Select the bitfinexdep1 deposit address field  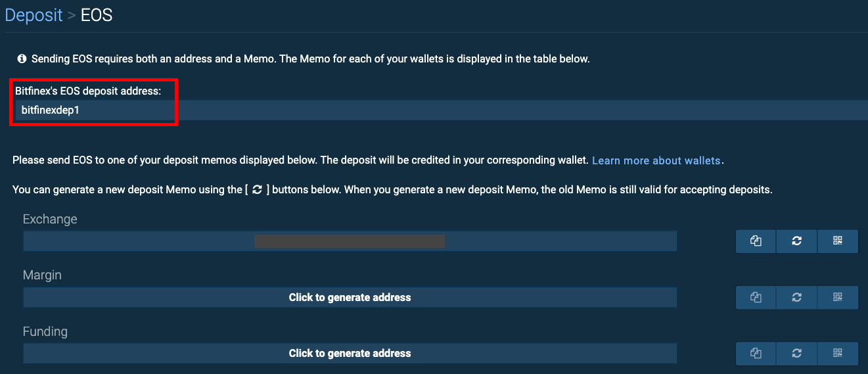[440, 110]
